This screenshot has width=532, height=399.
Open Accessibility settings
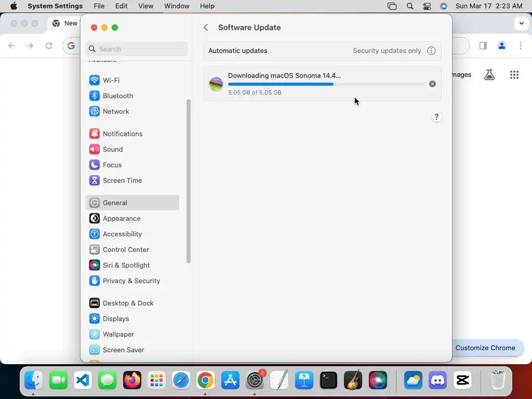pyautogui.click(x=132, y=234)
